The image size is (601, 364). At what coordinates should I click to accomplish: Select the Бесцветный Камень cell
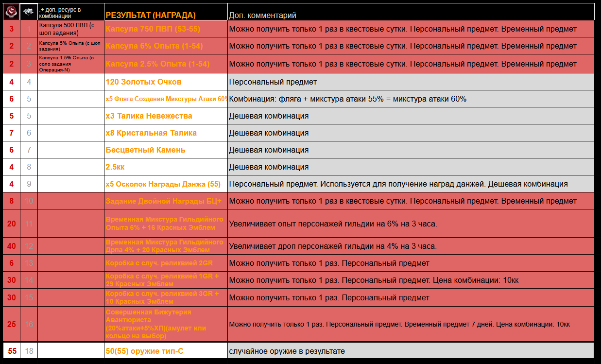click(145, 150)
